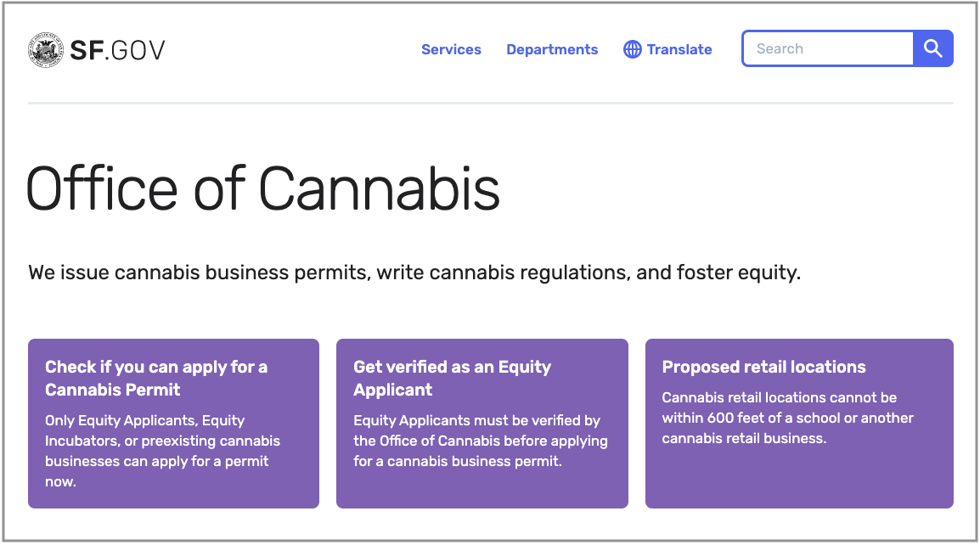Screen dimensions: 980x545
Task: Open "Get verified as an Equity Applicant" link
Action: point(452,378)
